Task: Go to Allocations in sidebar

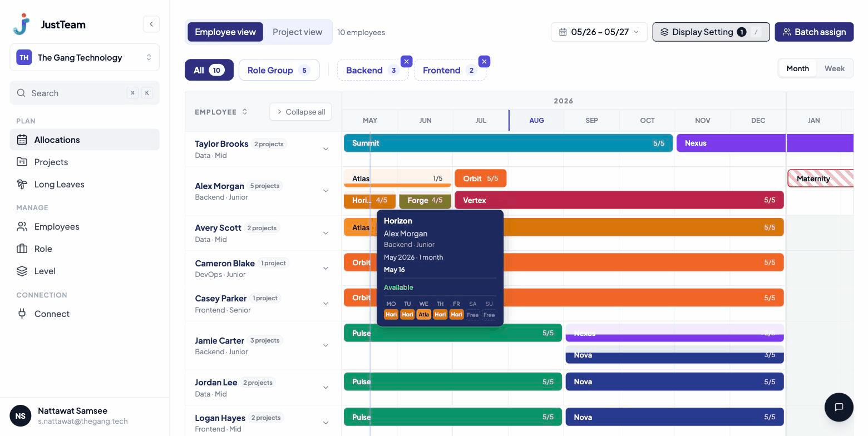Action: (85, 140)
